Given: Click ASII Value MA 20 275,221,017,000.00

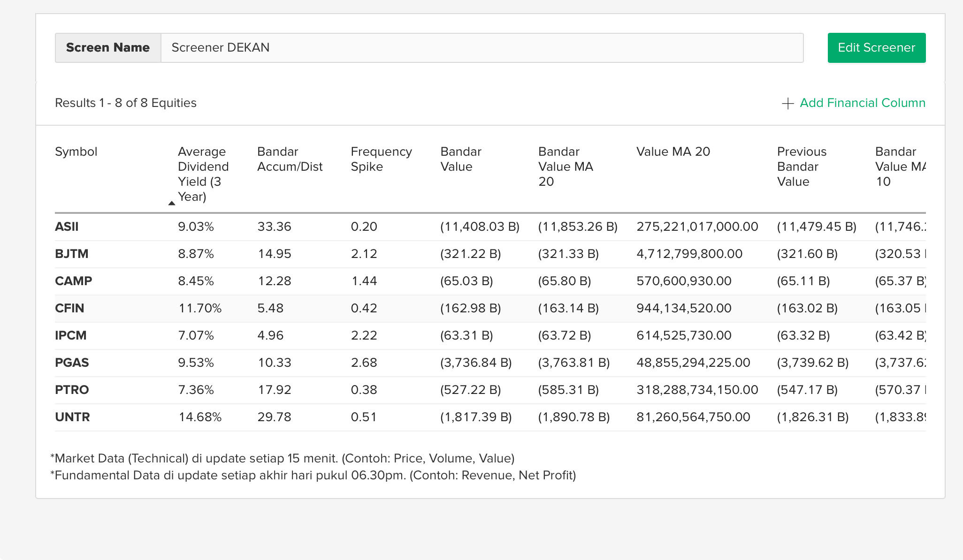Looking at the screenshot, I should [697, 227].
